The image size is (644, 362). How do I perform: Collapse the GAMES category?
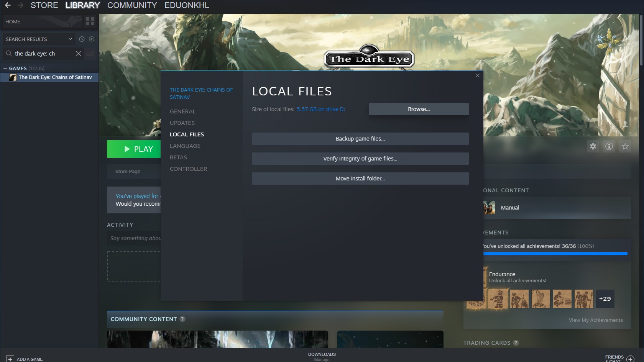[x=5, y=68]
